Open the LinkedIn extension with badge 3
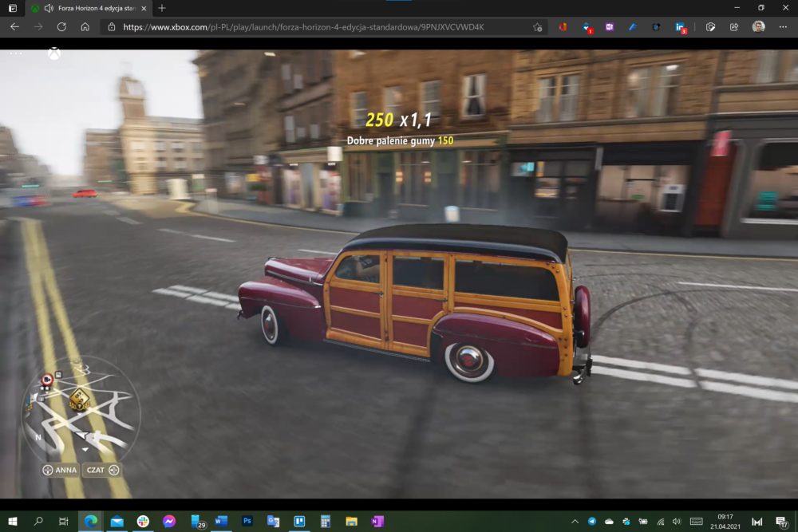 [x=681, y=27]
